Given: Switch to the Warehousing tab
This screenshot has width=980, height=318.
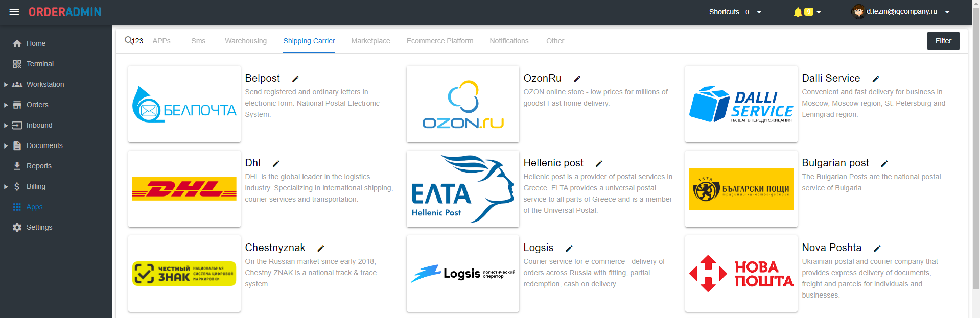Looking at the screenshot, I should [x=246, y=41].
